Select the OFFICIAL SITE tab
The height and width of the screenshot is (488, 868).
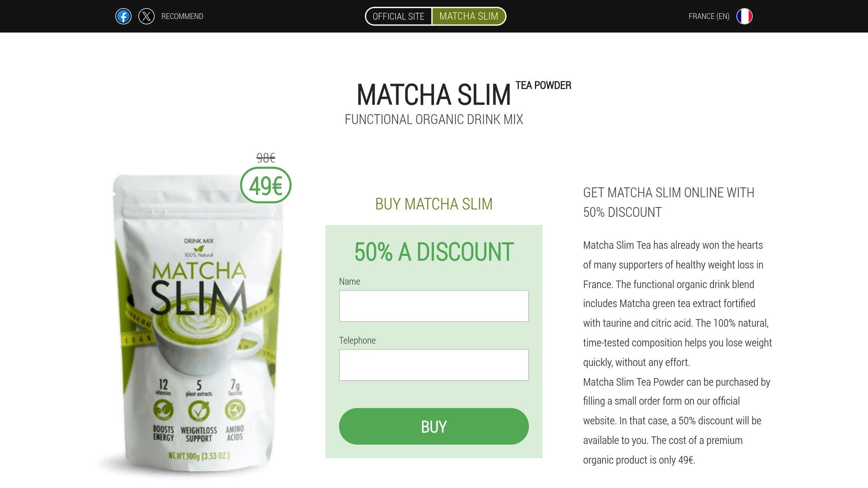(x=398, y=17)
